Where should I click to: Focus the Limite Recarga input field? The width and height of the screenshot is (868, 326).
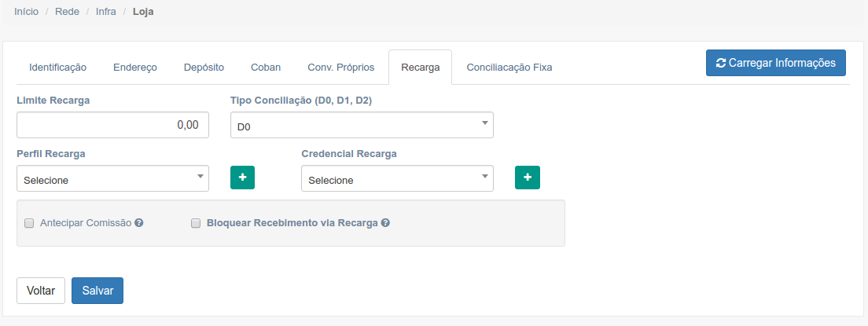[112, 125]
